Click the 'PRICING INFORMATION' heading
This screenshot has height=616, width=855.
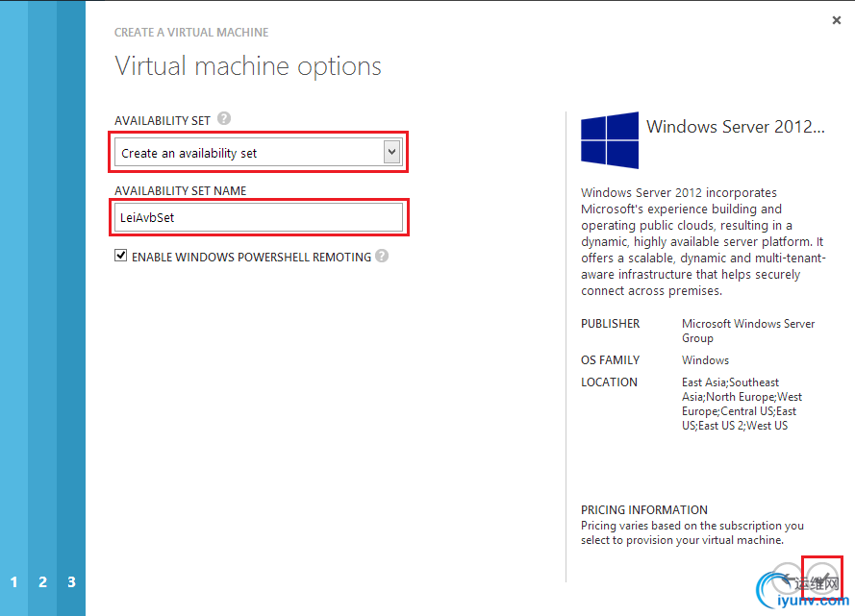[644, 509]
